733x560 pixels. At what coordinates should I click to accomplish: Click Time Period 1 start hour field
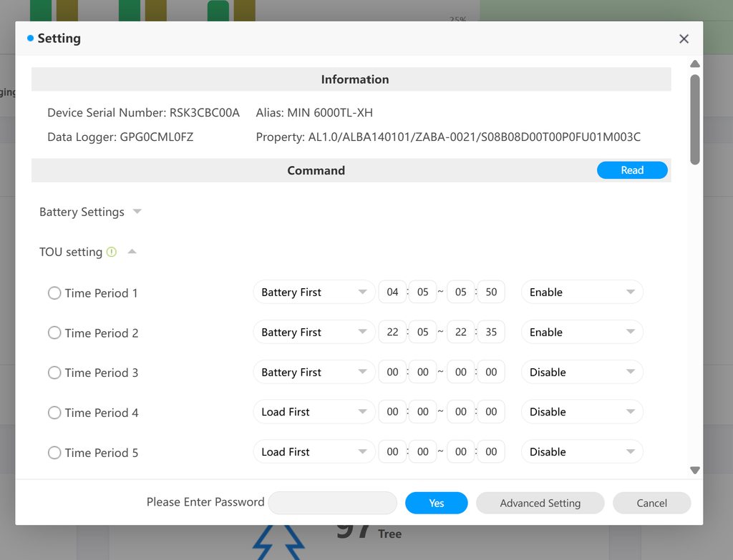(x=392, y=292)
